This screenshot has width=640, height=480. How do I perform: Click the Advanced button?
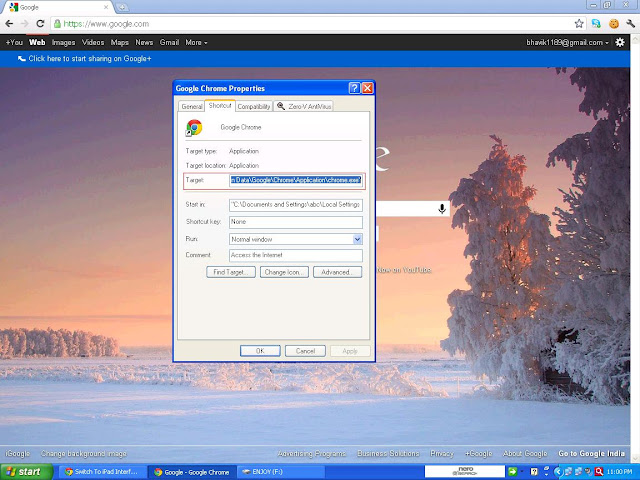click(337, 272)
